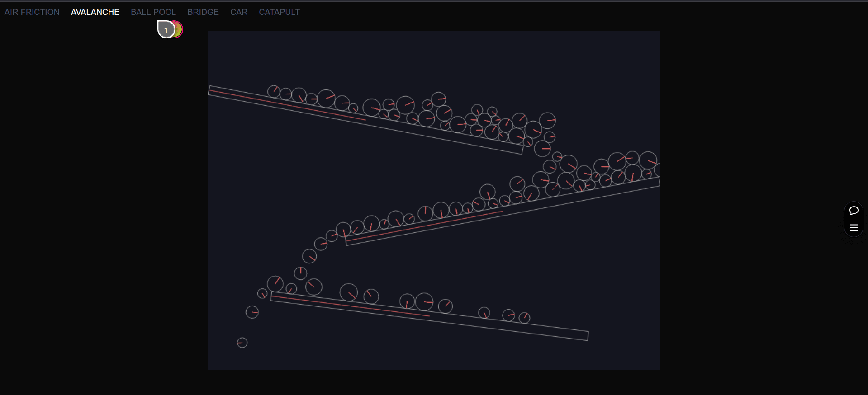Switch to the BALL POOL demo
868x395 pixels.
[153, 12]
